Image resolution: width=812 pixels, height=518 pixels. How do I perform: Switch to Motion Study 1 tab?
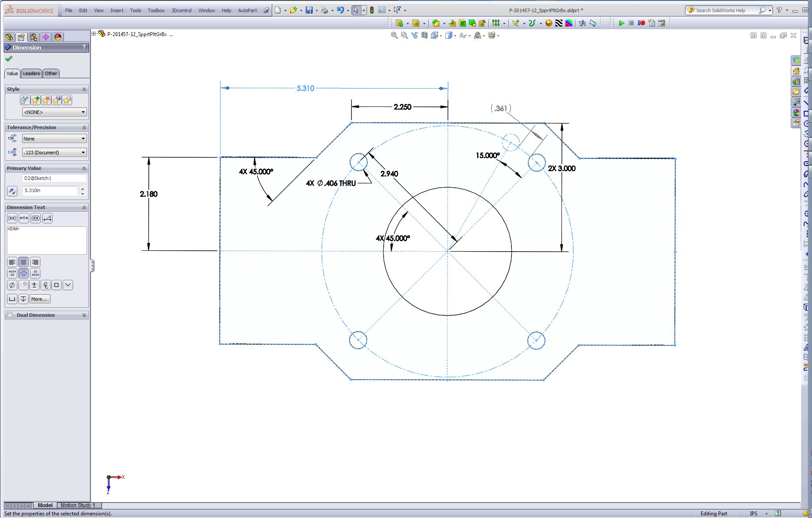tap(78, 505)
